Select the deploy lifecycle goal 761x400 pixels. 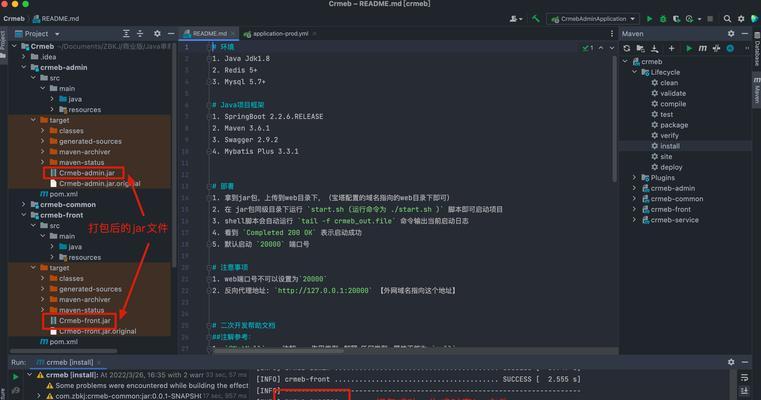click(671, 167)
